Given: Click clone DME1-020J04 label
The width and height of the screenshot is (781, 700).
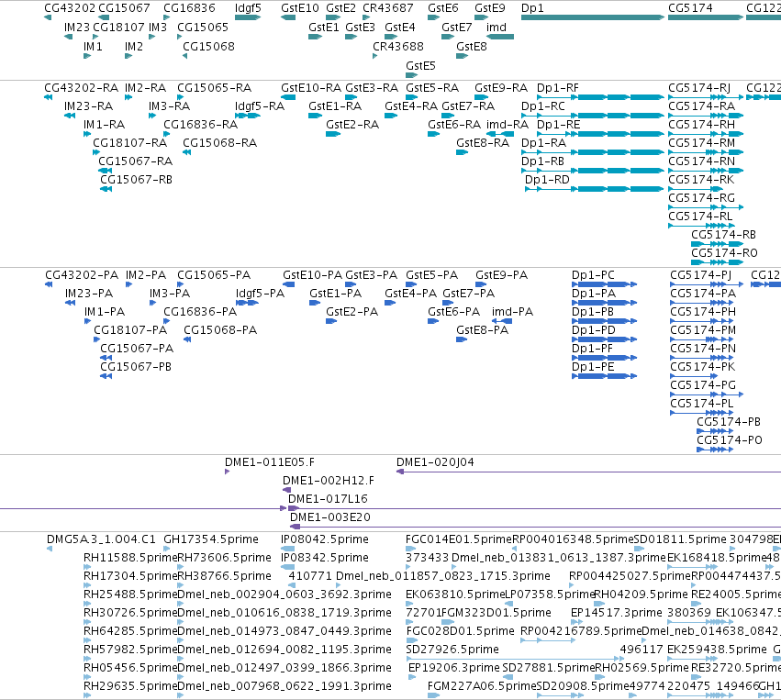Looking at the screenshot, I should 435,462.
